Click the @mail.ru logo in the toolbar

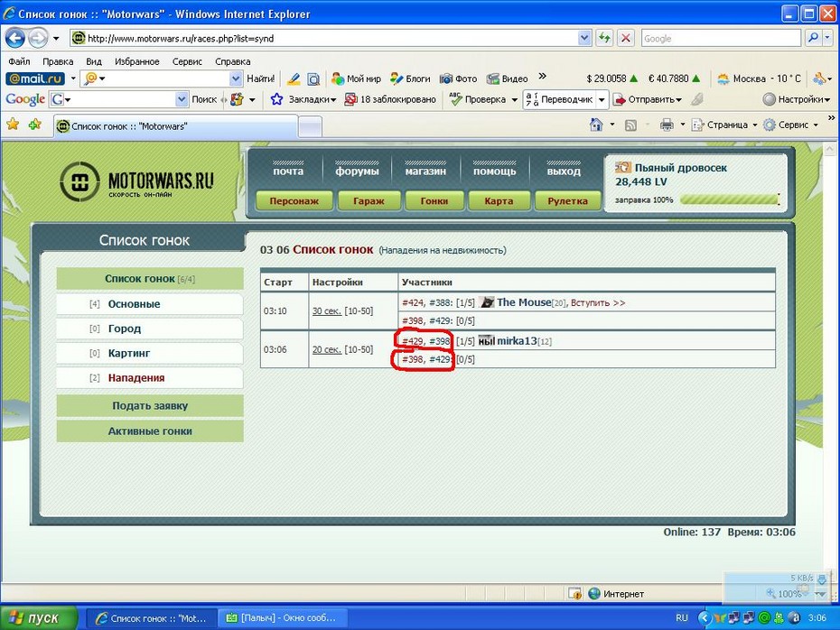pyautogui.click(x=35, y=79)
